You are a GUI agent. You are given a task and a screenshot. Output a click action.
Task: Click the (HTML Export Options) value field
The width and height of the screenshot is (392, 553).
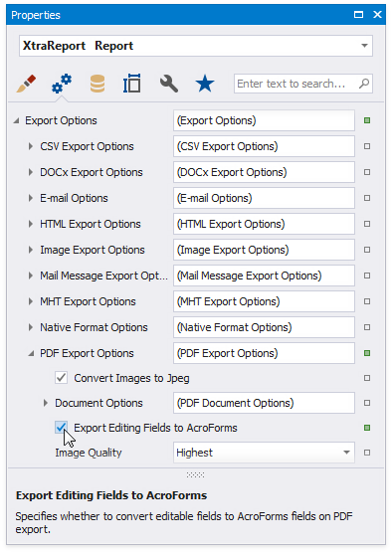pyautogui.click(x=264, y=224)
